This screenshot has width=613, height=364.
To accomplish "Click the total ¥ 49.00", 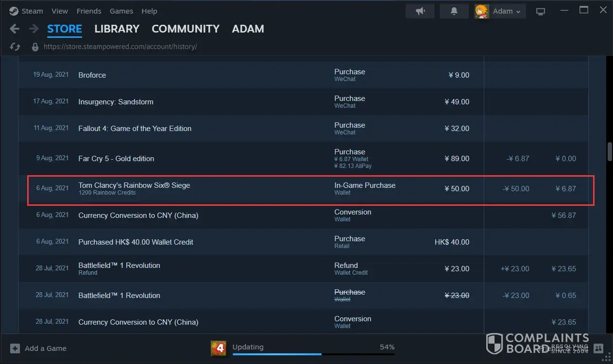I will coord(457,102).
